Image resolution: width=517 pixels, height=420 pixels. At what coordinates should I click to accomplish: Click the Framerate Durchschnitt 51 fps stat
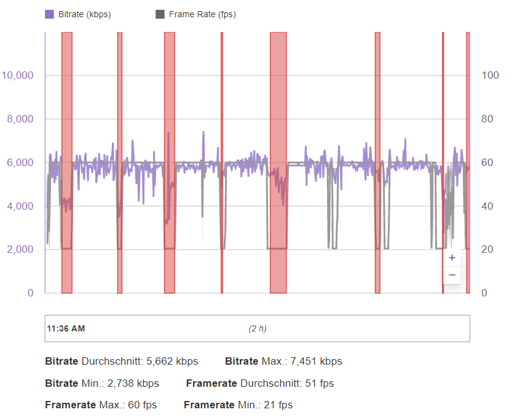tap(260, 384)
